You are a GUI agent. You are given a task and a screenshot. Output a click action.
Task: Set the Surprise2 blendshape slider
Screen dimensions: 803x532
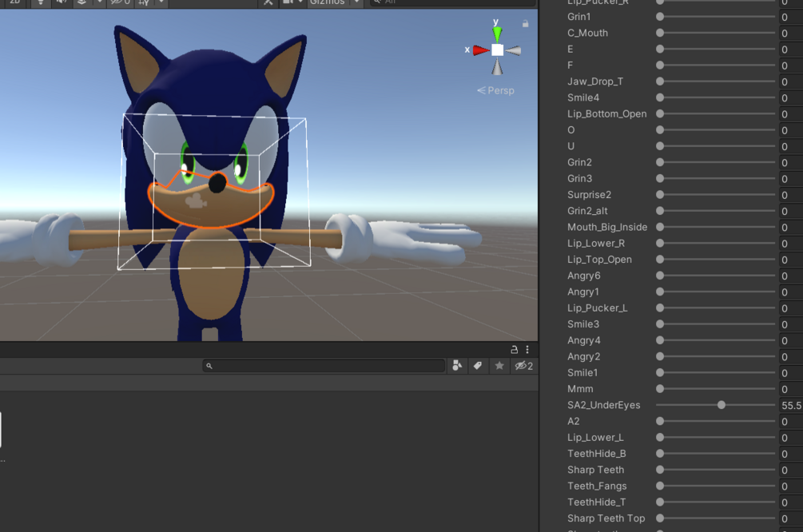[715, 195]
